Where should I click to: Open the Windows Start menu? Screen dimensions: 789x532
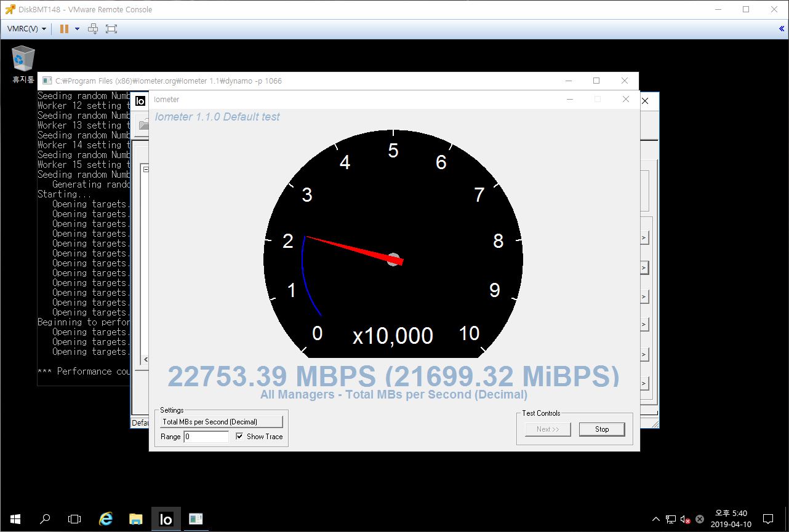15,518
